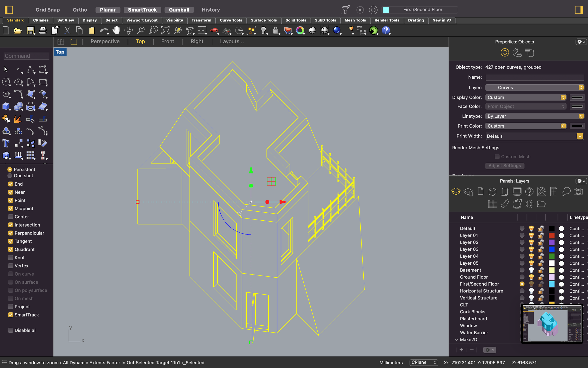Click the padlock Lock icon
The image size is (588, 368).
coord(275,31)
